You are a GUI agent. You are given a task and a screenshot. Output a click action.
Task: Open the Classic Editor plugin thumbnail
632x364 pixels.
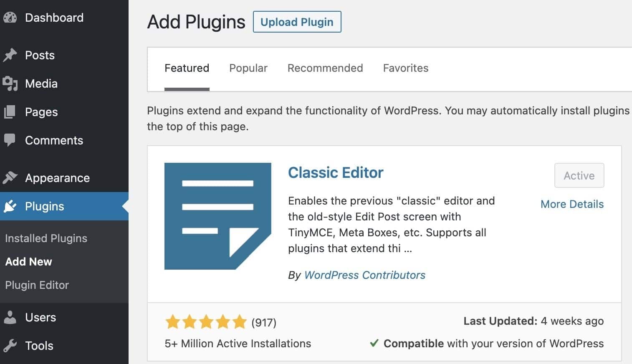[x=218, y=216]
